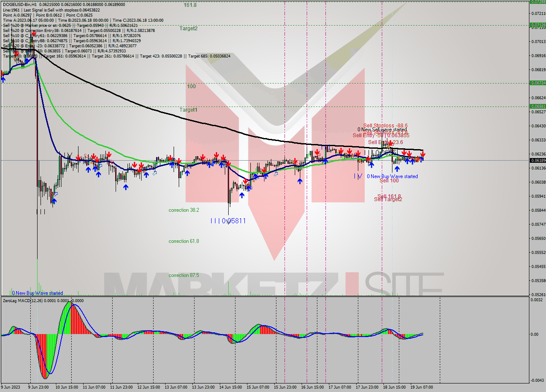The image size is (546, 392).
Task: Click the '0 New Sell wave started' label
Action: click(382, 130)
